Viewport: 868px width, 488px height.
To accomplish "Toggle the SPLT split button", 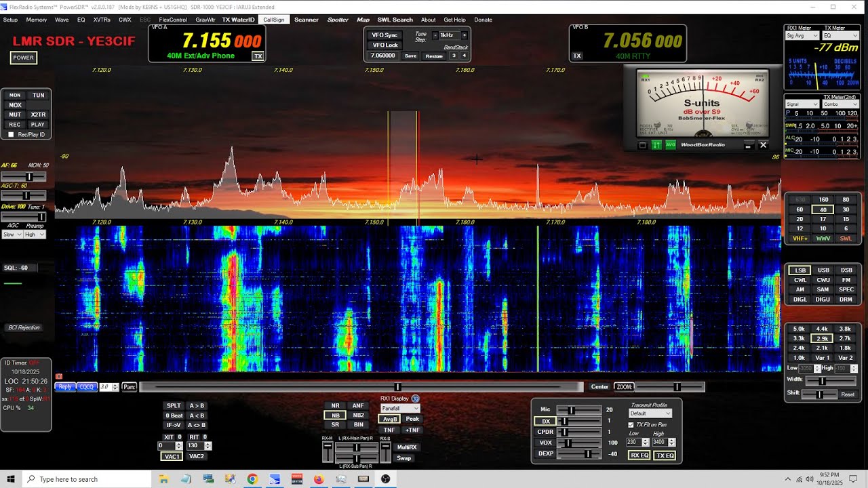I will [x=174, y=406].
